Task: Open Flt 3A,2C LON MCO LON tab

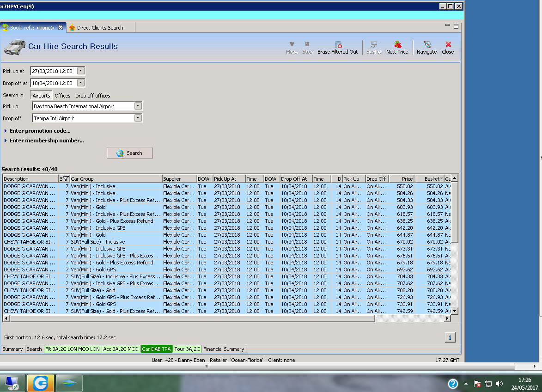Action: coord(73,349)
